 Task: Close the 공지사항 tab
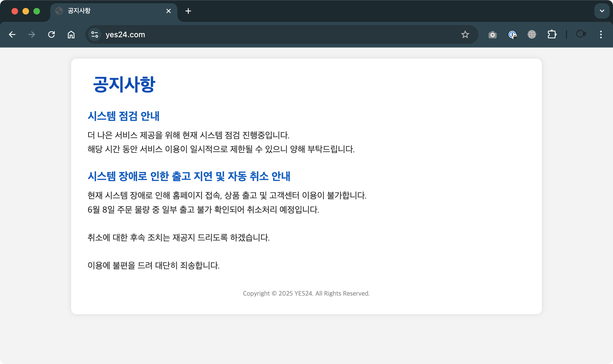169,11
